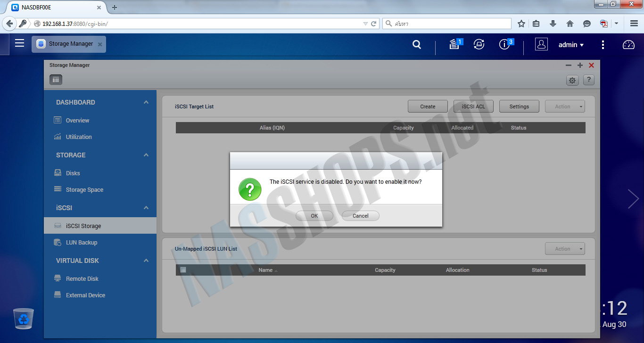Click Cancel in the iSCSI dialog

[361, 216]
